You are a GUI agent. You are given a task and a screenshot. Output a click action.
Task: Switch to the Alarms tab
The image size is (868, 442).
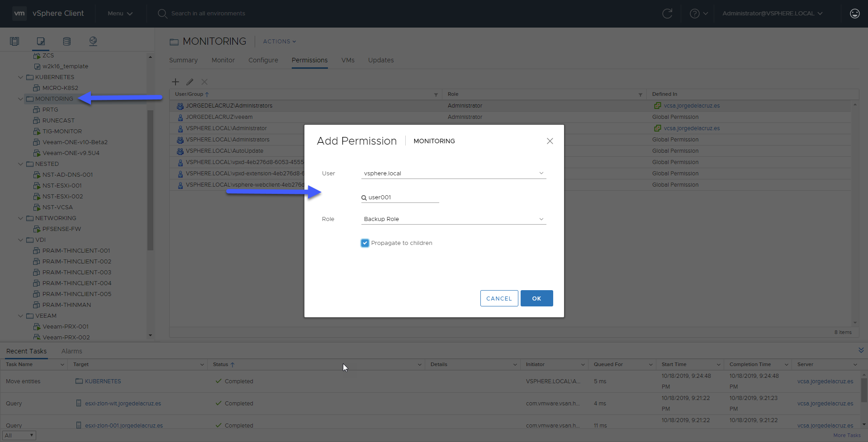tap(71, 351)
